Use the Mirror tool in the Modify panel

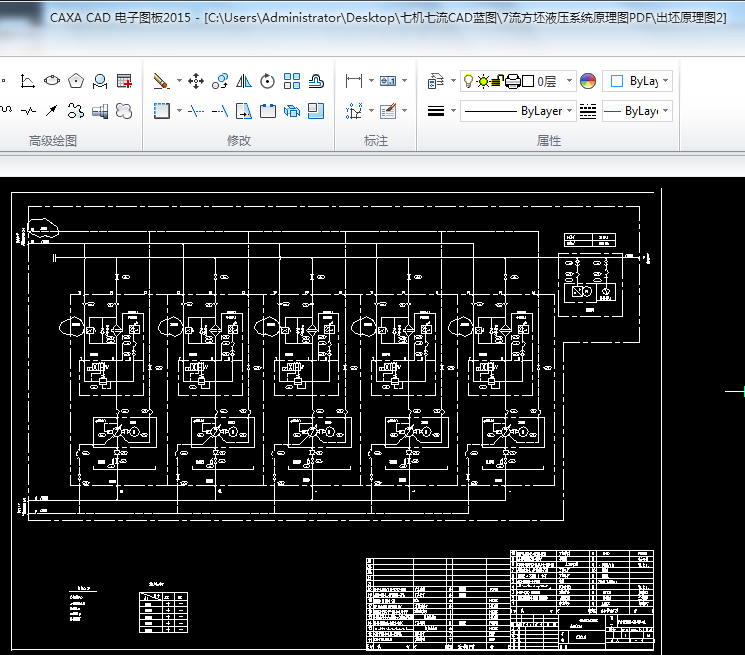tap(243, 81)
